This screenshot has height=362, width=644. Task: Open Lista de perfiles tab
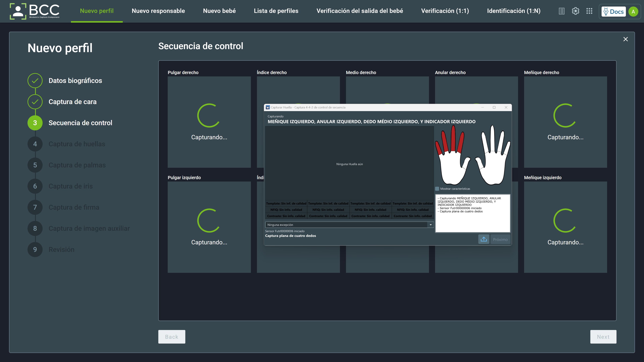(x=276, y=11)
